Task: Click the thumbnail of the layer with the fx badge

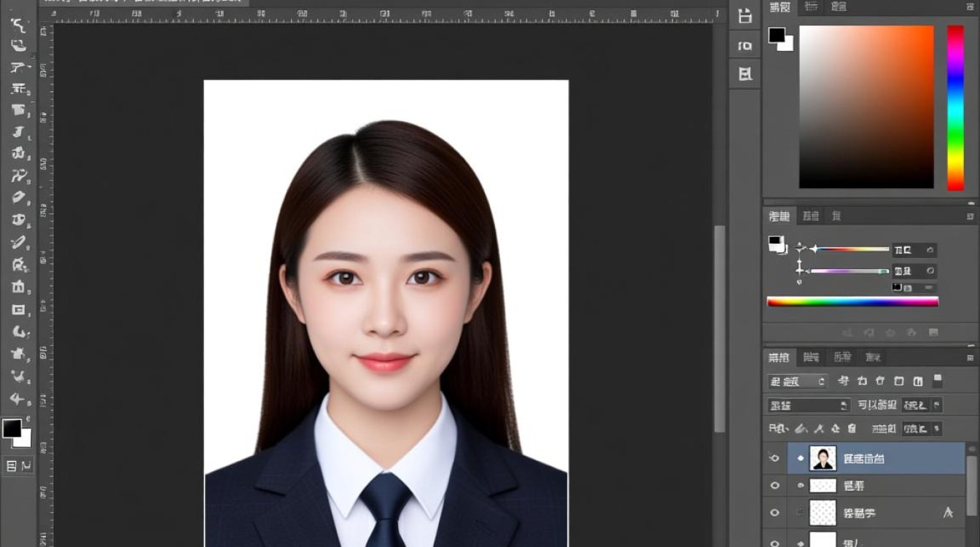Action: (823, 513)
